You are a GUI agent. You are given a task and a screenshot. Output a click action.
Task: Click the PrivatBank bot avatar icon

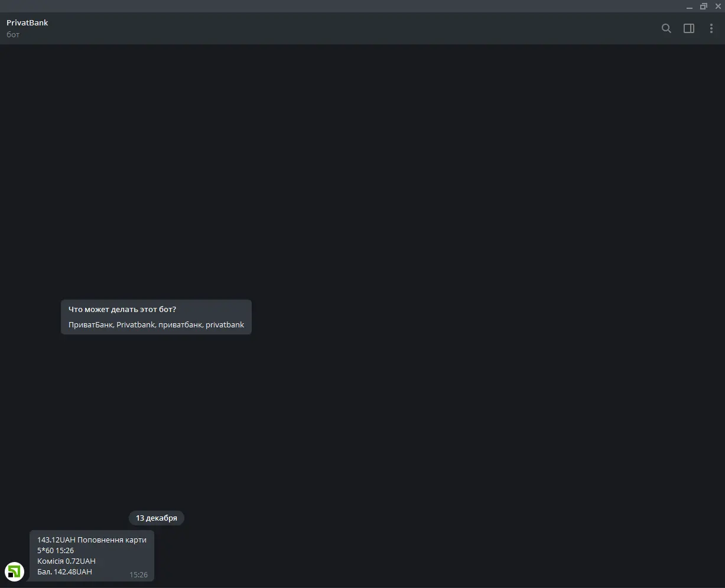click(14, 571)
